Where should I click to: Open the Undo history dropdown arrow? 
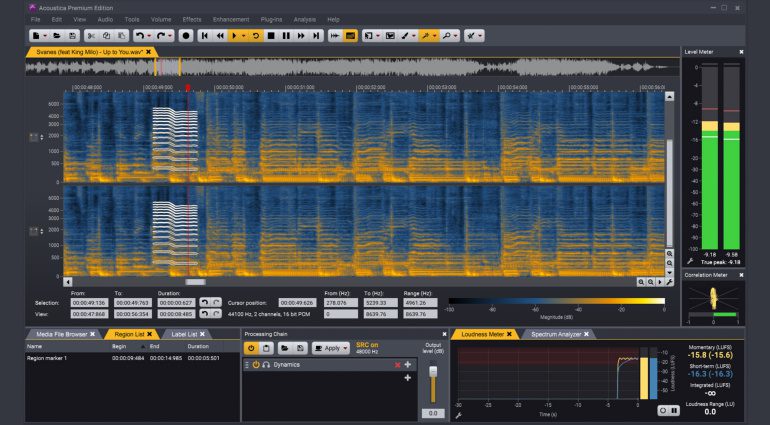coord(149,36)
